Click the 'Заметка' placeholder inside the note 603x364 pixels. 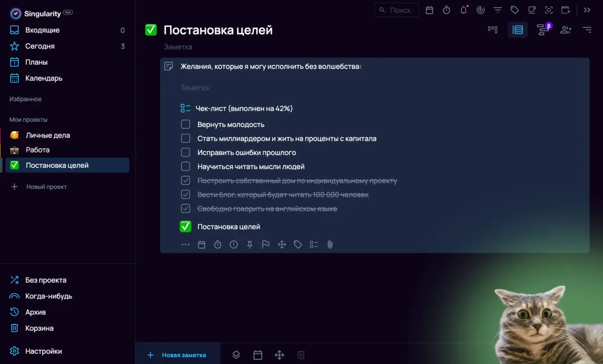point(195,88)
